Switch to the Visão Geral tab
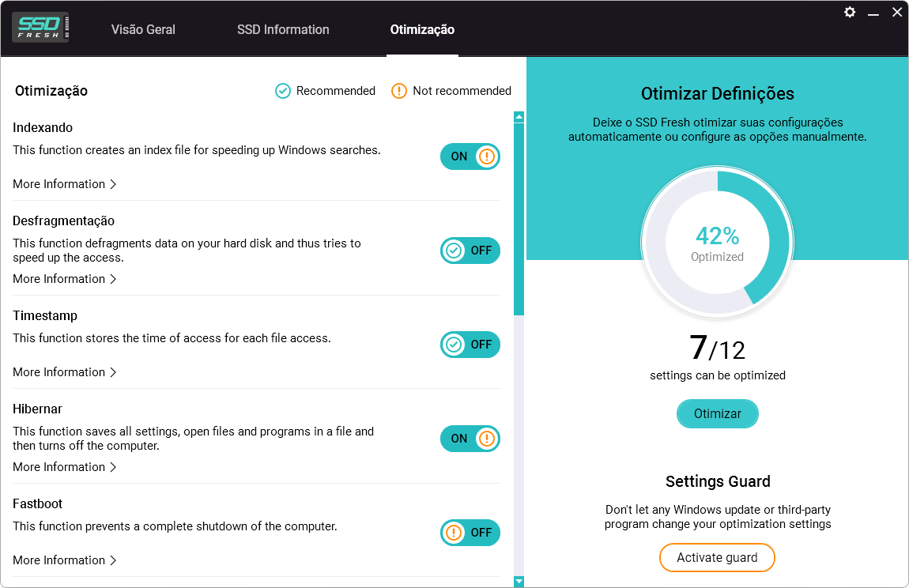The width and height of the screenshot is (909, 588). [x=143, y=29]
